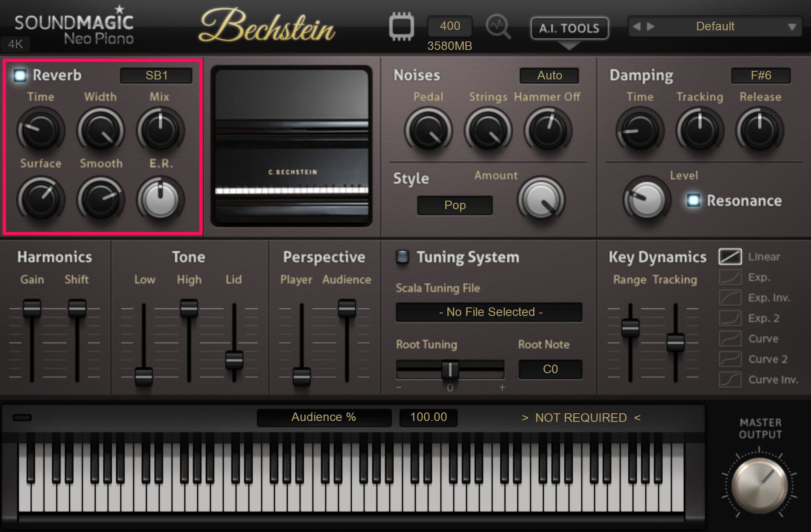Click the Reverb E.R. knob

160,199
